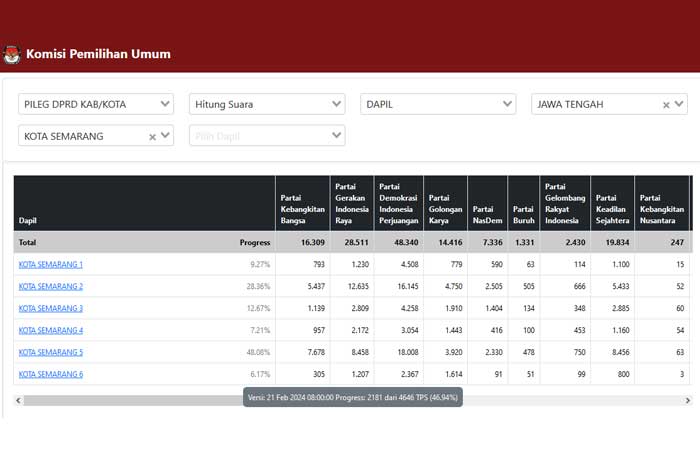Click the cell value 7.678

click(x=316, y=352)
